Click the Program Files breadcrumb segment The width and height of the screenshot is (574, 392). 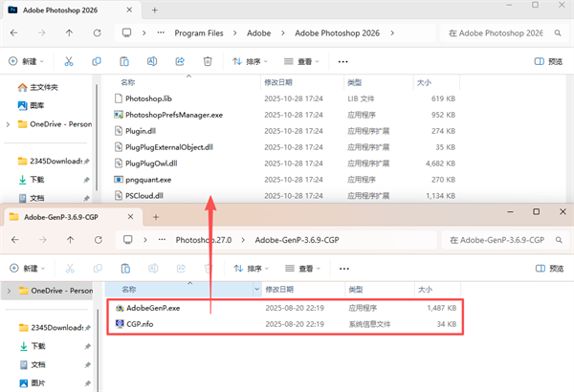(199, 33)
